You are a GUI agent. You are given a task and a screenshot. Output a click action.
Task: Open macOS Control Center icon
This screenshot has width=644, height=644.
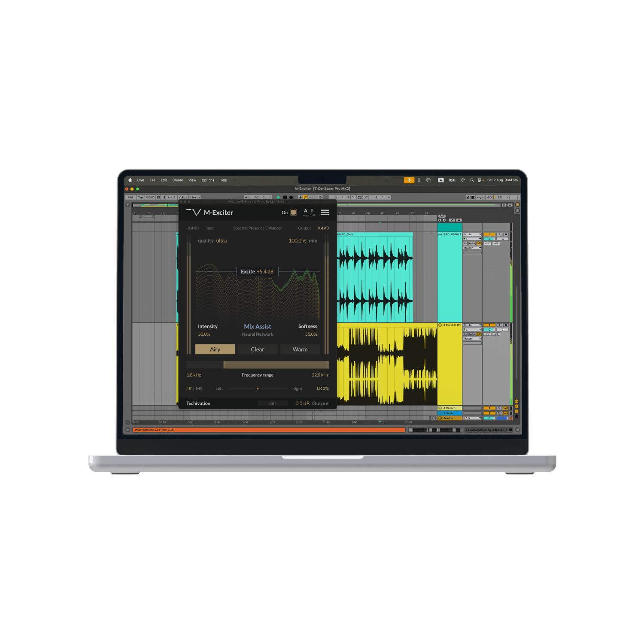tap(480, 180)
